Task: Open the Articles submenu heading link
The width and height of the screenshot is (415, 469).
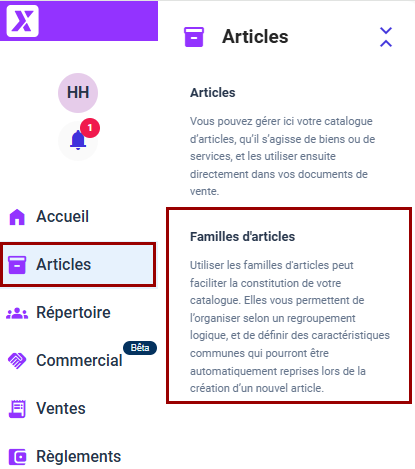Action: point(213,93)
